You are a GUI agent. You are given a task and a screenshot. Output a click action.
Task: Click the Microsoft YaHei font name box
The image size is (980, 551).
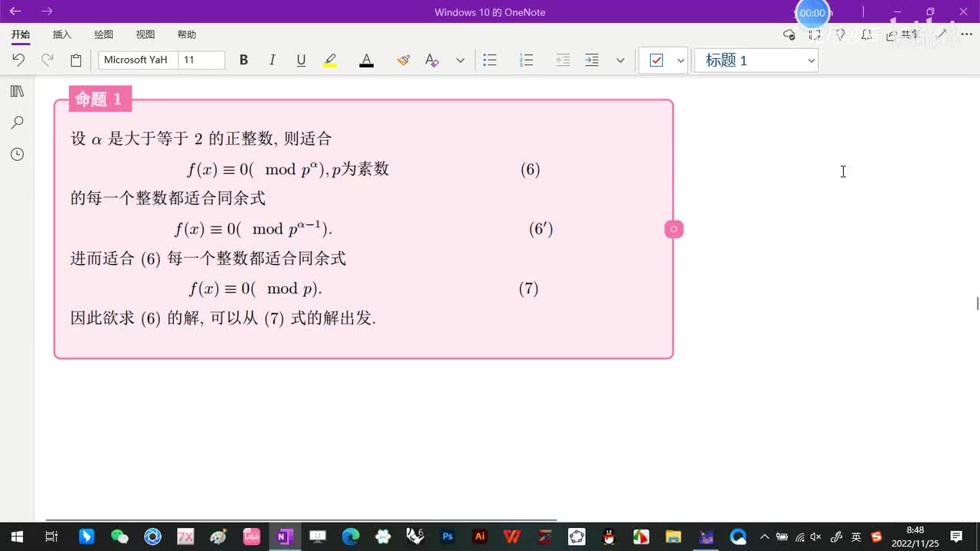coord(138,60)
